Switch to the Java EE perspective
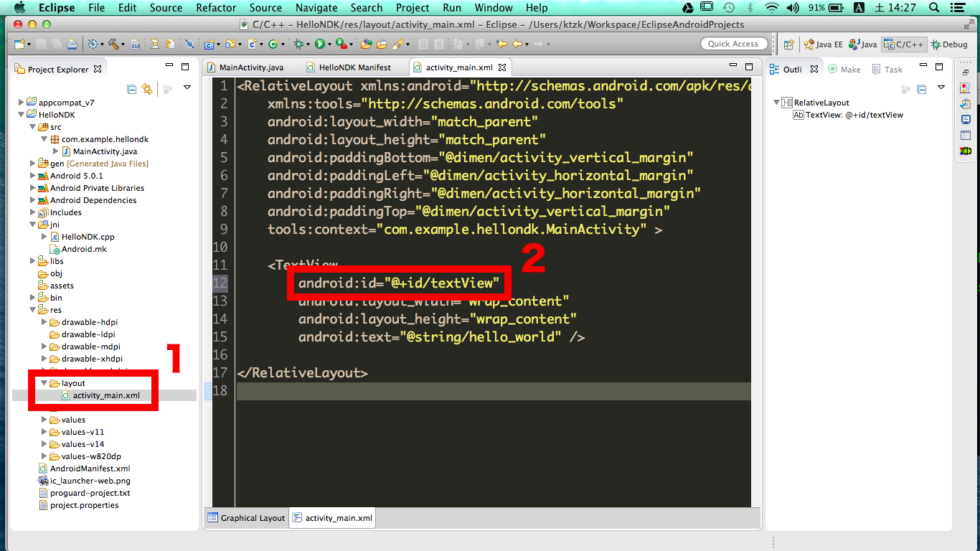Screen dimensions: 980x551 tap(825, 44)
